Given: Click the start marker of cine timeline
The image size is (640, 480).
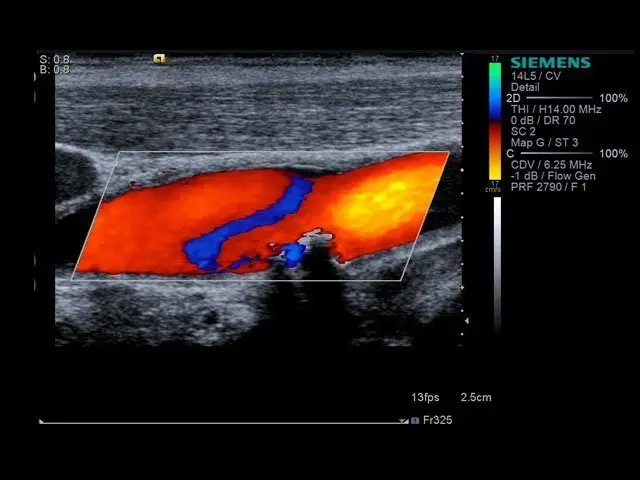Looking at the screenshot, I should (x=41, y=421).
